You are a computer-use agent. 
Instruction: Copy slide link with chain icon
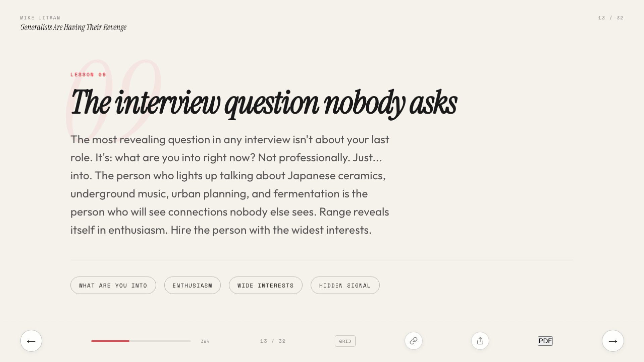[x=413, y=341]
